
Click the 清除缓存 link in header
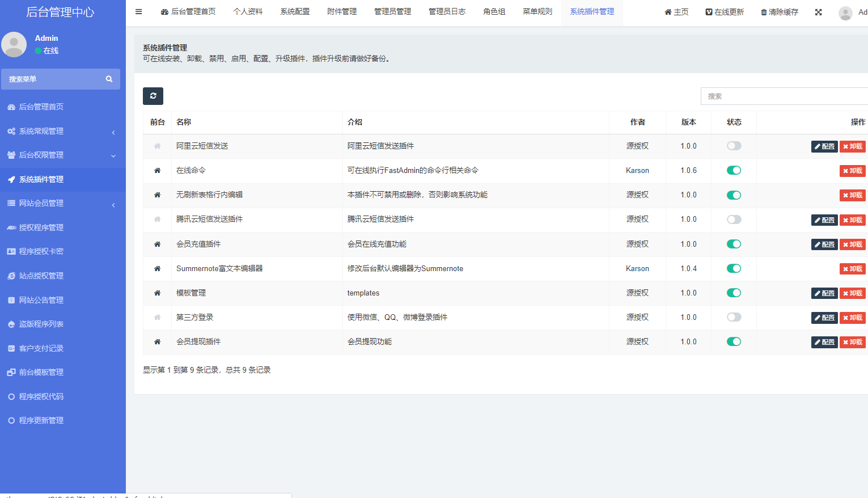coord(780,12)
